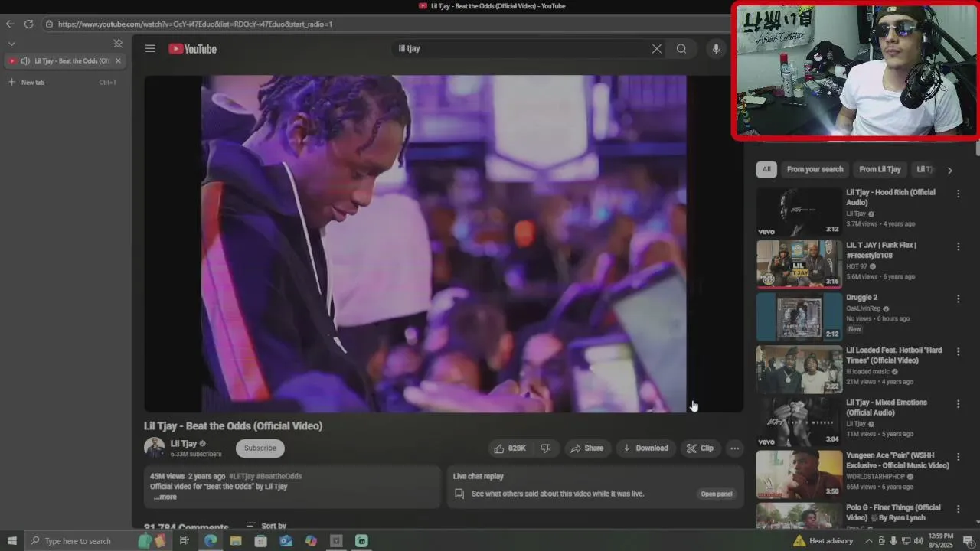The image size is (980, 551).
Task: Play the Funk Flex Freestyle108 thumbnail
Action: point(799,265)
